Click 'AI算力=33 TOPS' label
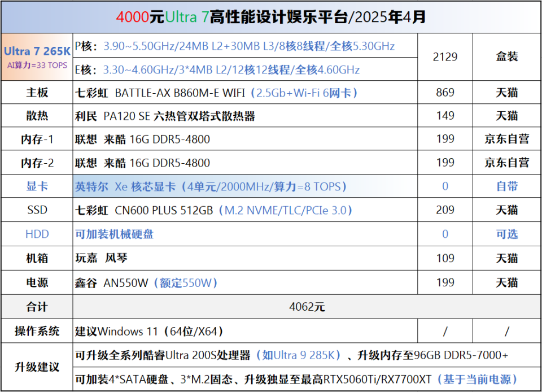The width and height of the screenshot is (542, 392). tap(37, 65)
